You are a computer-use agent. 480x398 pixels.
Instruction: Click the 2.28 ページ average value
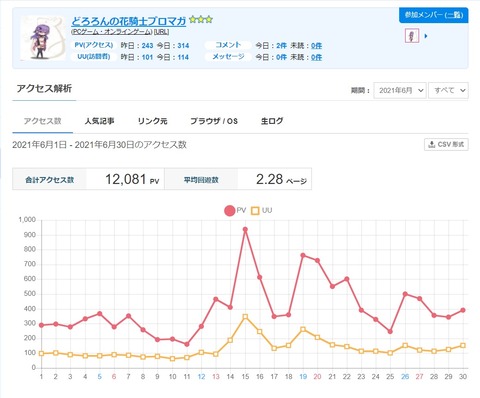tap(281, 179)
